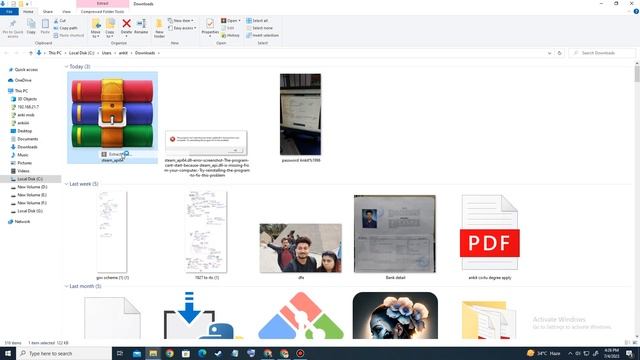Image resolution: width=640 pixels, height=360 pixels.
Task: Switch to the Home tab
Action: pyautogui.click(x=28, y=12)
